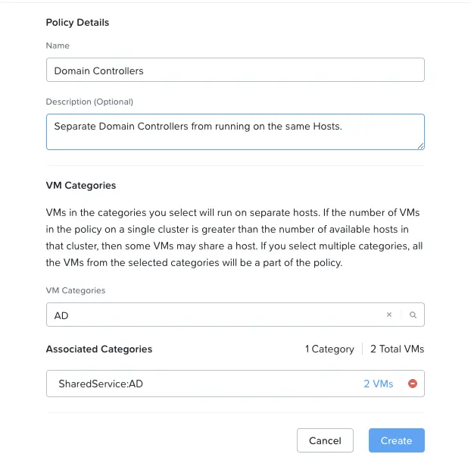
Task: Click the VM Categories section heading
Action: point(81,186)
